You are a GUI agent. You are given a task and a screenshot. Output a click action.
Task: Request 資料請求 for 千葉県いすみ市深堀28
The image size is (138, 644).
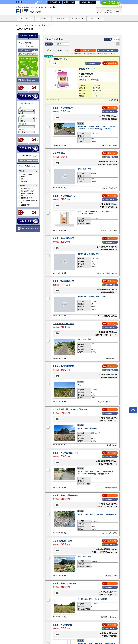110,108
